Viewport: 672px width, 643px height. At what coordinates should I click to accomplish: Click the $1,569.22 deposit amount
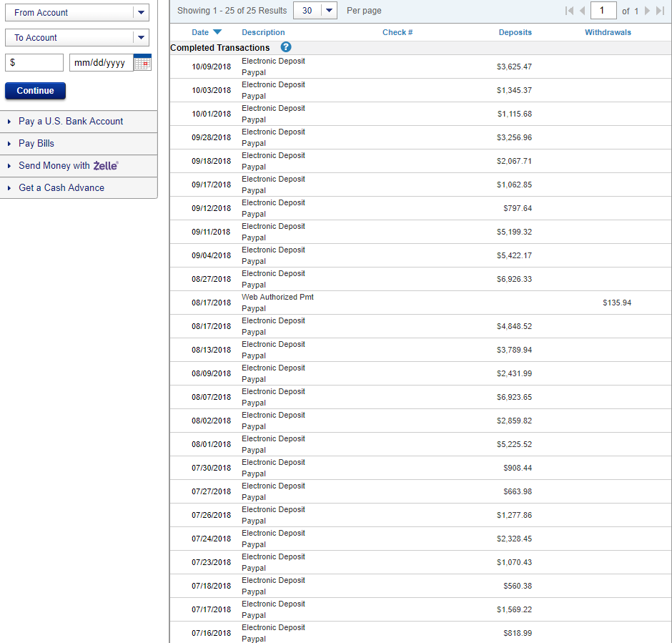[514, 609]
